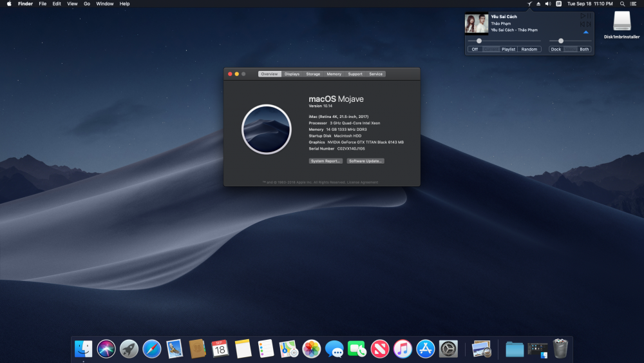The width and height of the screenshot is (644, 363).
Task: Click the volume speaker menu icon
Action: [x=548, y=4]
